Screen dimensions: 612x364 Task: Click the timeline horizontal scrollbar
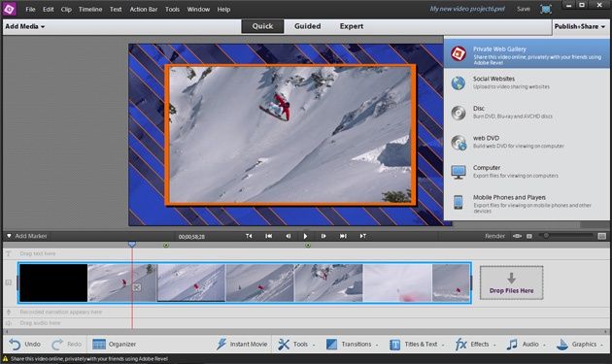(306, 332)
